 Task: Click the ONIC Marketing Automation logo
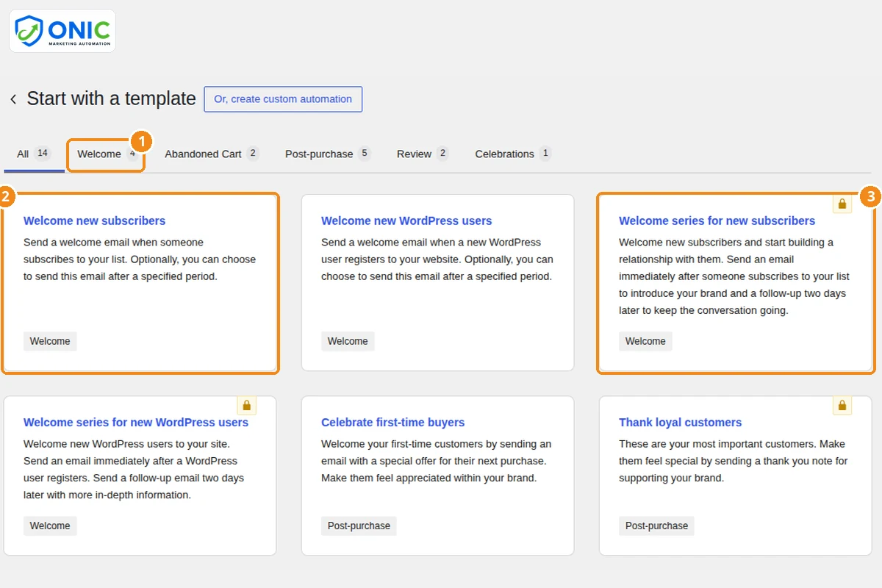[62, 31]
